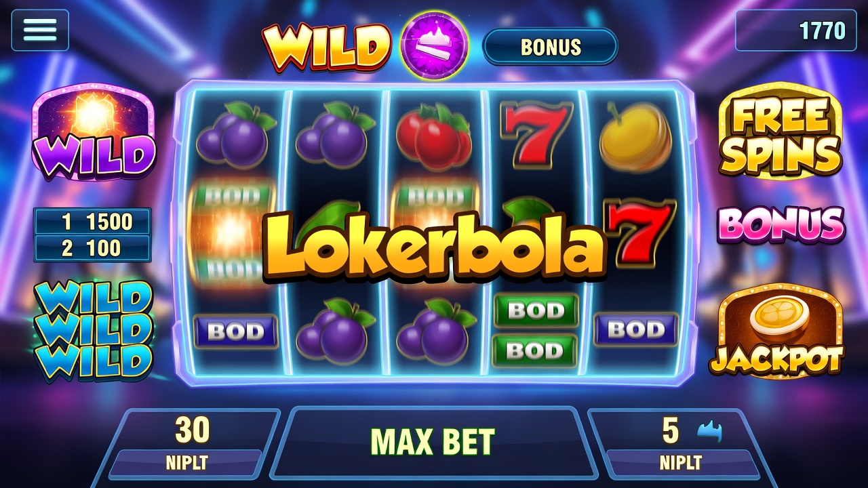This screenshot has width=868, height=488.
Task: Click the blue BOD symbol in first reel
Action: pyautogui.click(x=236, y=331)
